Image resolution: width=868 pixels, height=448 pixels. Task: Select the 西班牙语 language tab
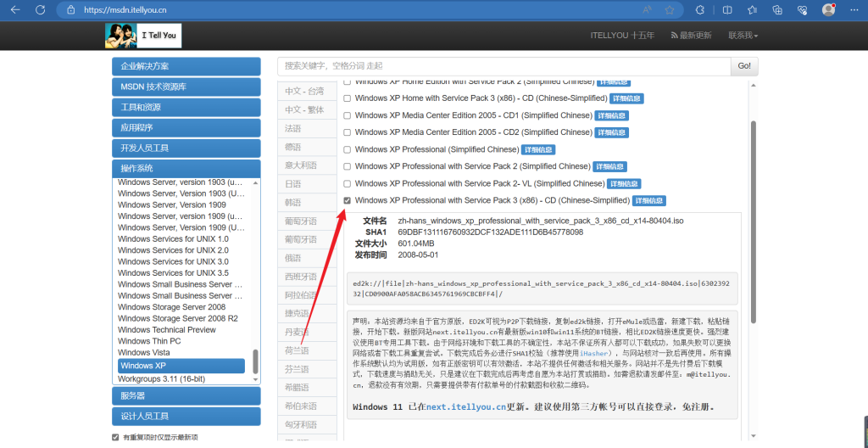(307, 277)
